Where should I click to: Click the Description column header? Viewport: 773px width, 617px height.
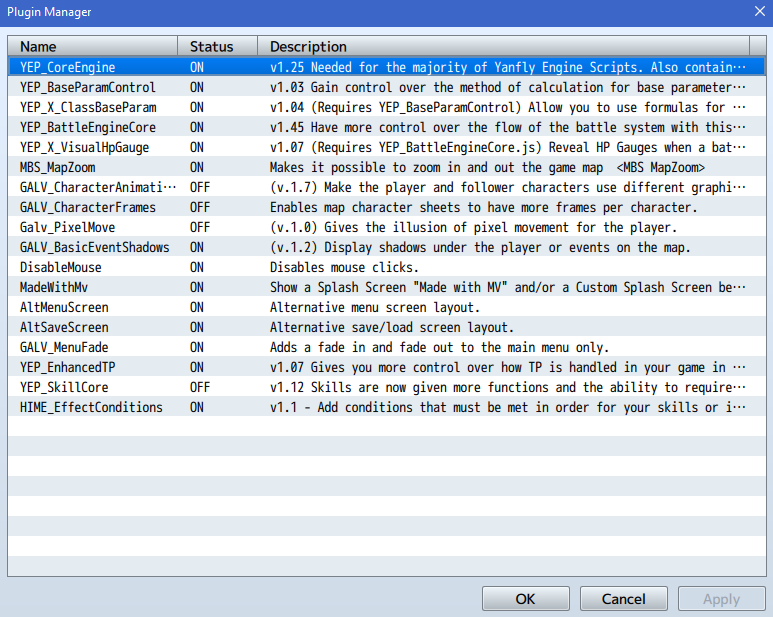[x=503, y=46]
